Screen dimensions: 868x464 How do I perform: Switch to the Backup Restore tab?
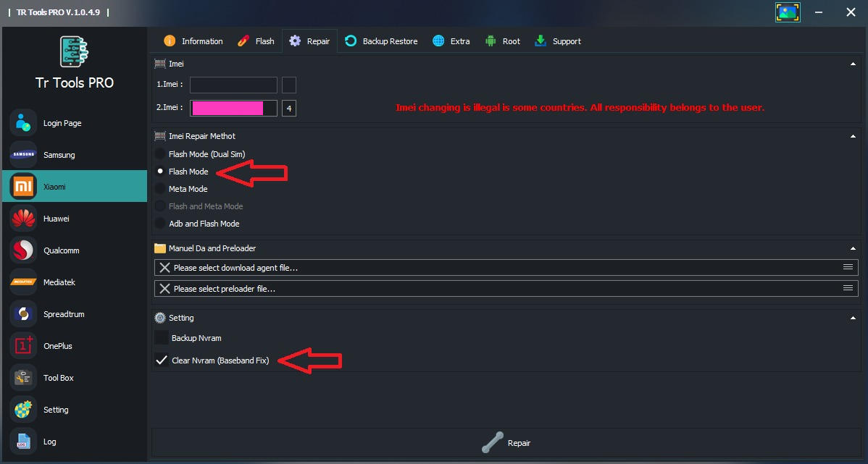(x=381, y=41)
